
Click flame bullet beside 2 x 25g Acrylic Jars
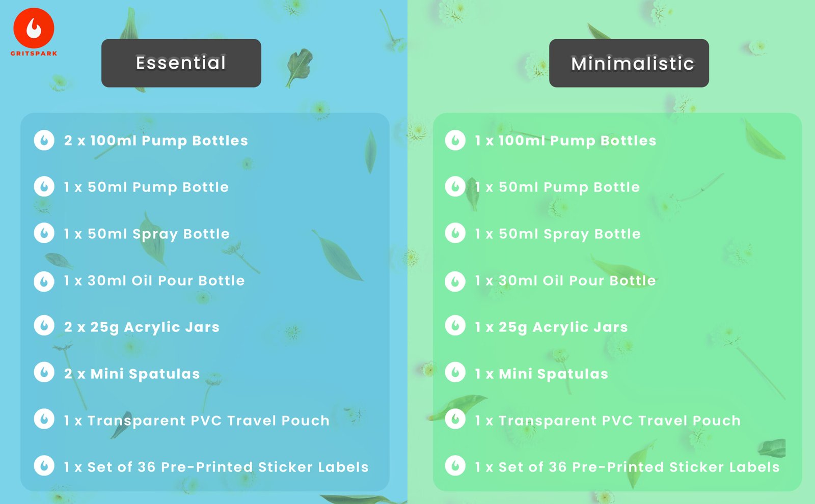point(44,326)
